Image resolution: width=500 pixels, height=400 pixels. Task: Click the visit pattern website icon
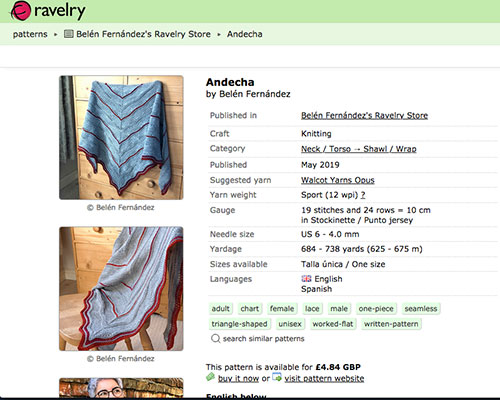[x=277, y=377]
